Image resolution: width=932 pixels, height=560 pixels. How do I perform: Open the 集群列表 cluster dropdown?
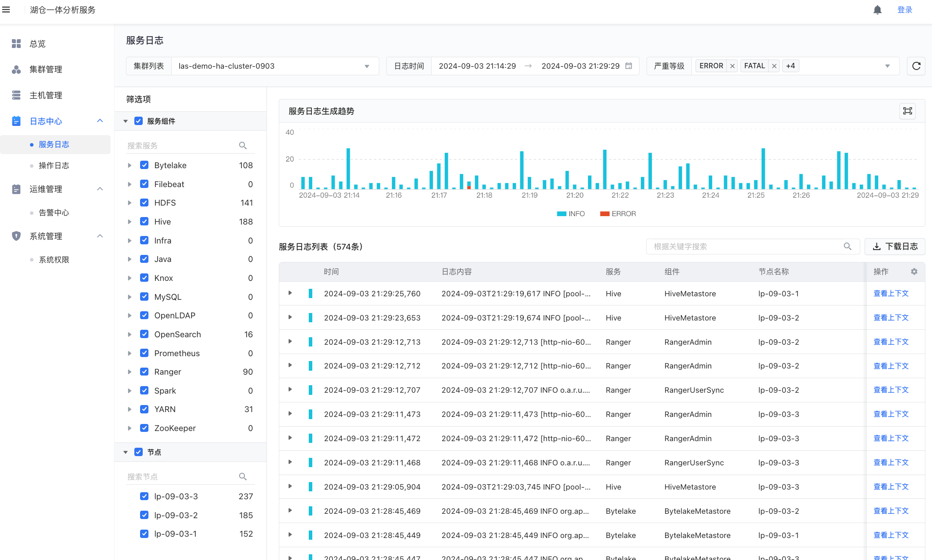tap(275, 66)
